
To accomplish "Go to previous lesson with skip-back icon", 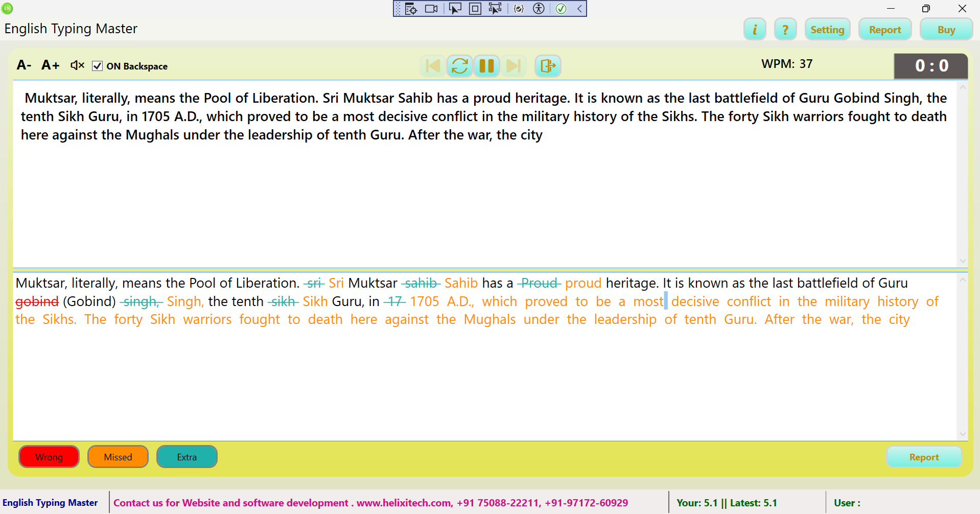I will pyautogui.click(x=433, y=66).
